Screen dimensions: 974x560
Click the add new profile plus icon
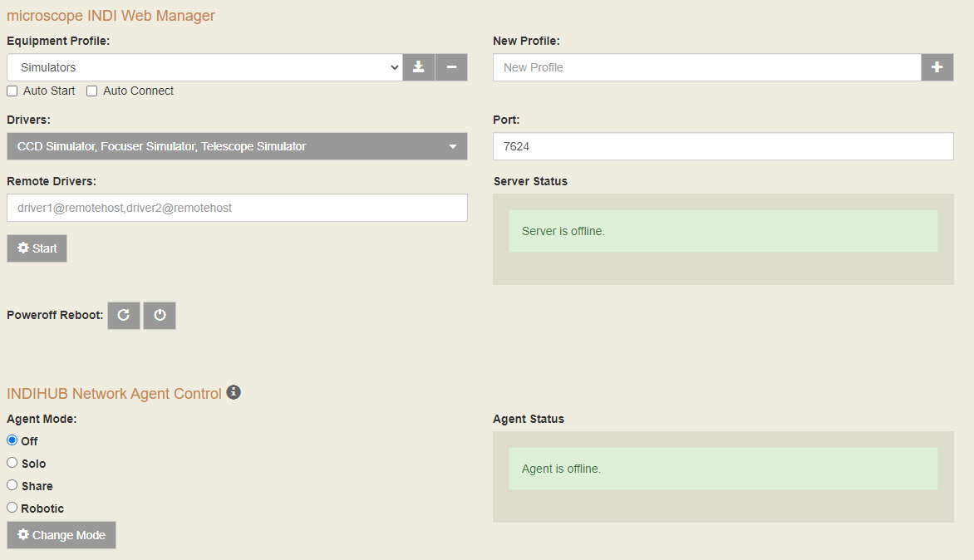937,67
